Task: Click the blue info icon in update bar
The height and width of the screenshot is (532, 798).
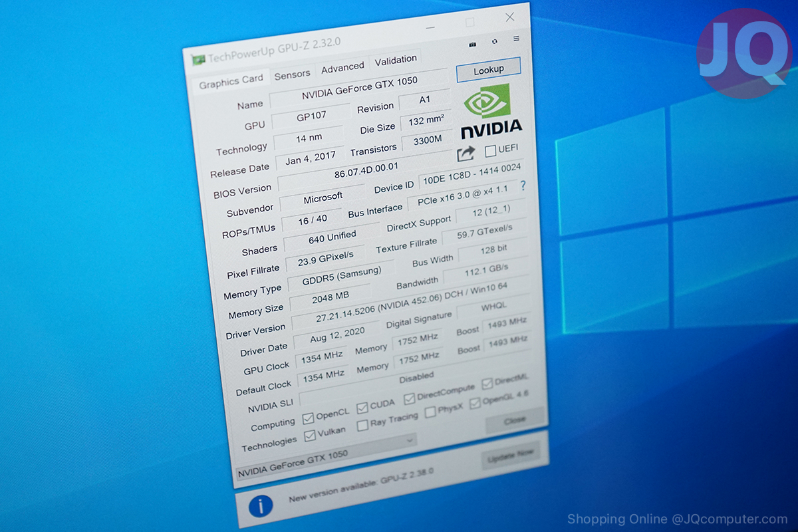Action: tap(261, 507)
